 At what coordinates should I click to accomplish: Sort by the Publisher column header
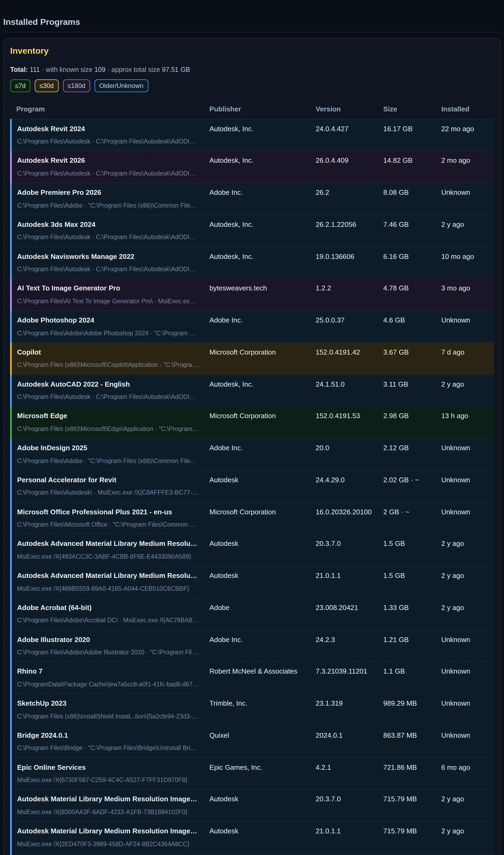tap(225, 109)
